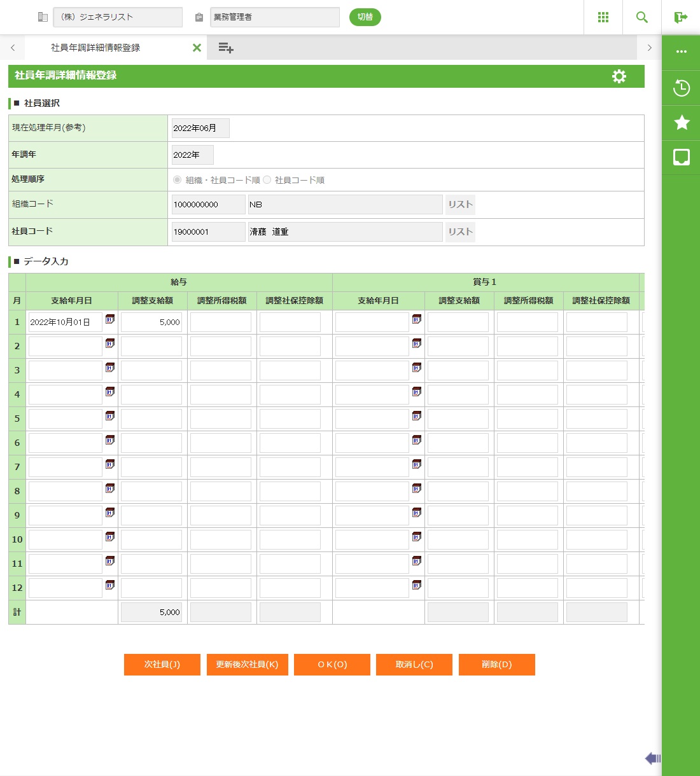Open favorites star icon in sidebar
The image size is (700, 776).
(x=682, y=122)
